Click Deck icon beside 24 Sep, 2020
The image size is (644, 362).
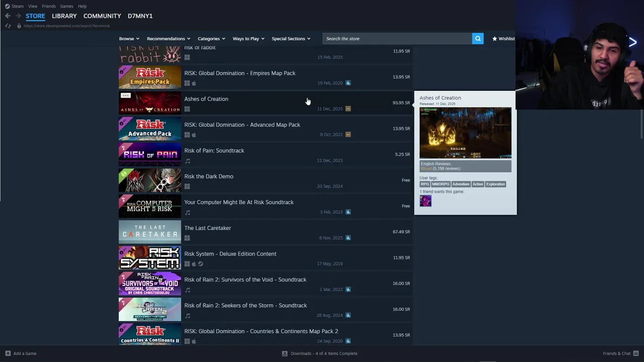pyautogui.click(x=348, y=341)
